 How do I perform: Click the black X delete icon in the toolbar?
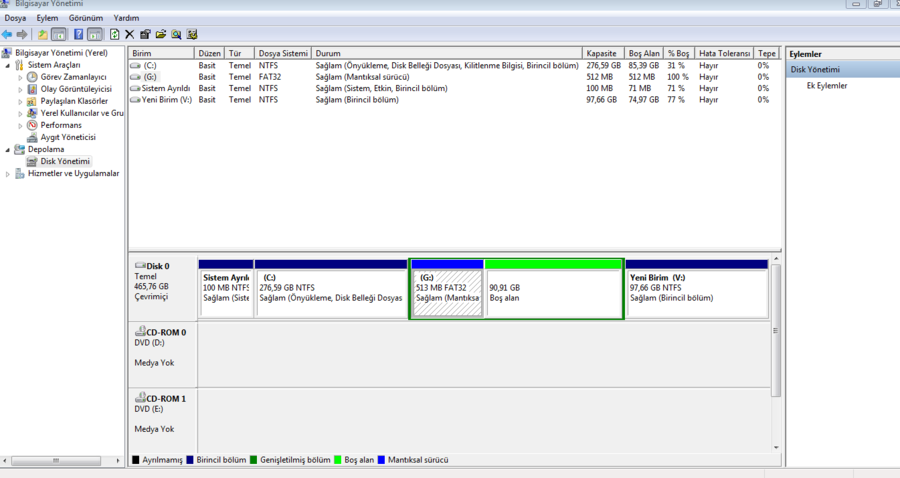pos(129,35)
